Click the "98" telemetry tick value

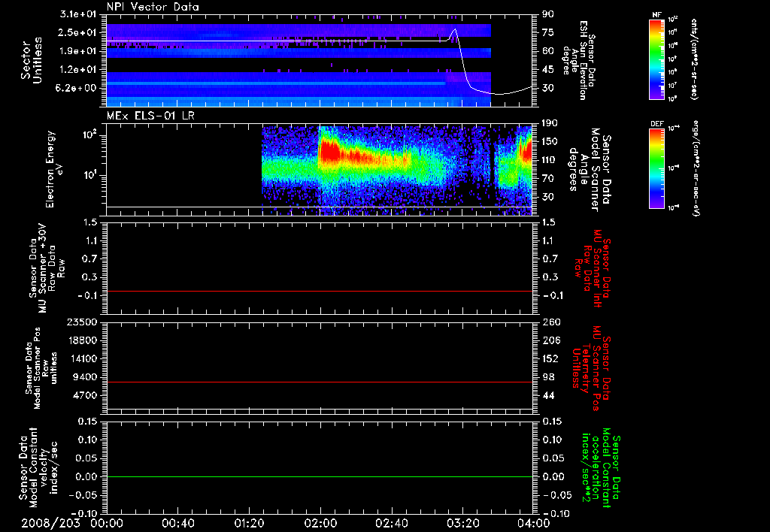(548, 377)
